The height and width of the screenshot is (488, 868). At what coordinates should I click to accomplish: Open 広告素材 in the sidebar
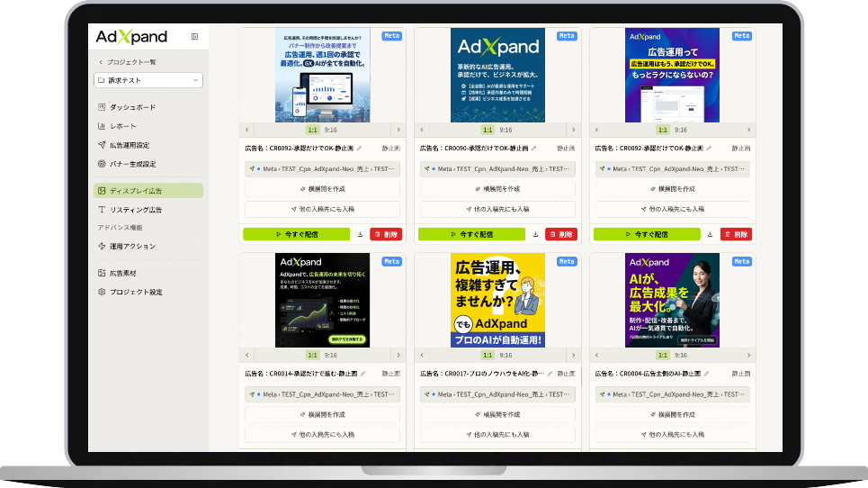click(148, 273)
